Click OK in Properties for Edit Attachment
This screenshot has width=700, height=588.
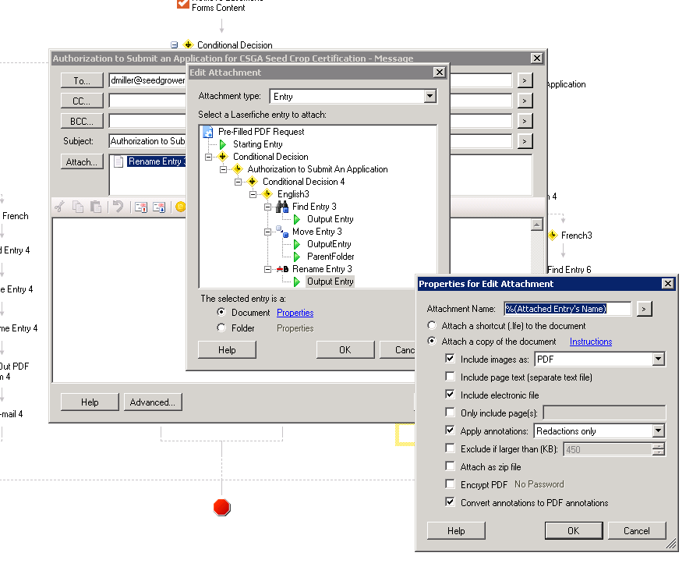click(x=574, y=531)
